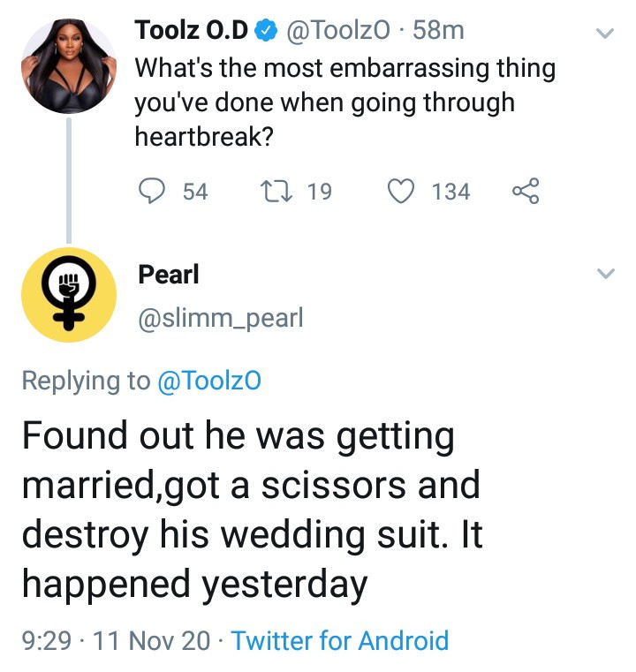The width and height of the screenshot is (636, 672).
Task: Open Pearl's yellow feminist fist avatar
Action: 68,295
